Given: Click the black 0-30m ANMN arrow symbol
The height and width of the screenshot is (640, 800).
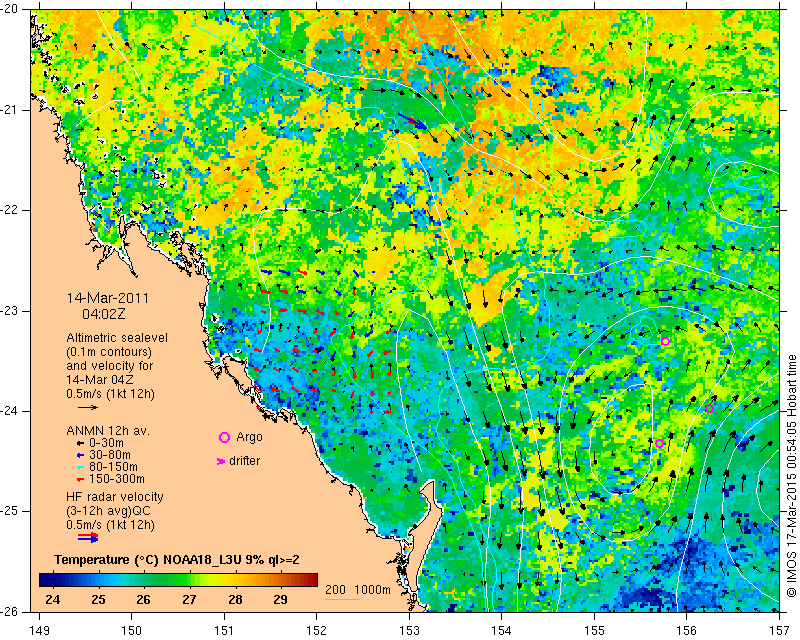Looking at the screenshot, I should [x=80, y=443].
